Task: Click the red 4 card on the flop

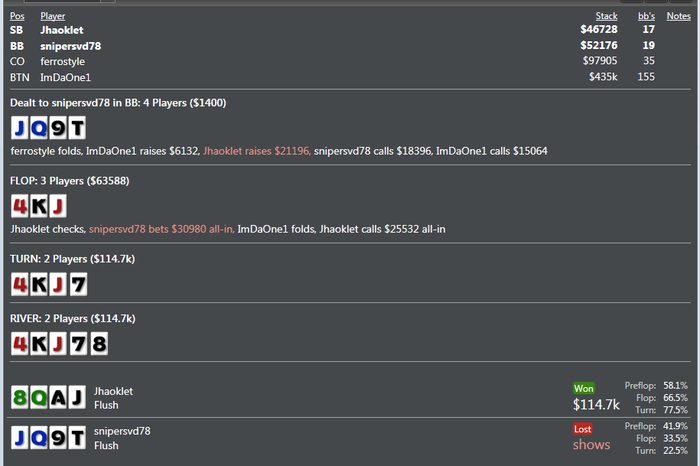Action: pyautogui.click(x=21, y=207)
